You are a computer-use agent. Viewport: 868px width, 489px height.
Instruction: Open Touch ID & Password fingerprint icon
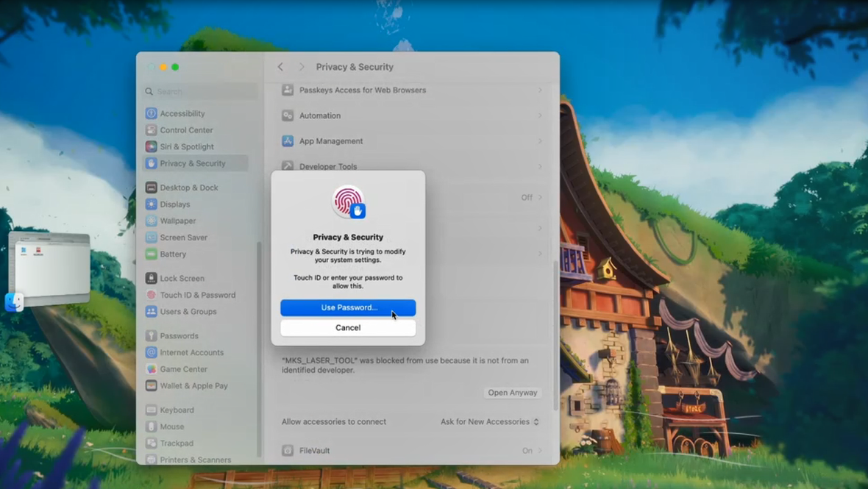[x=151, y=295]
